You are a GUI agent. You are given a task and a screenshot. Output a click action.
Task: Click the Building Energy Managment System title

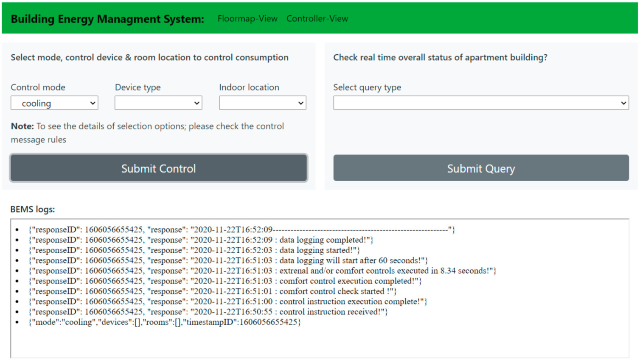[x=107, y=19]
